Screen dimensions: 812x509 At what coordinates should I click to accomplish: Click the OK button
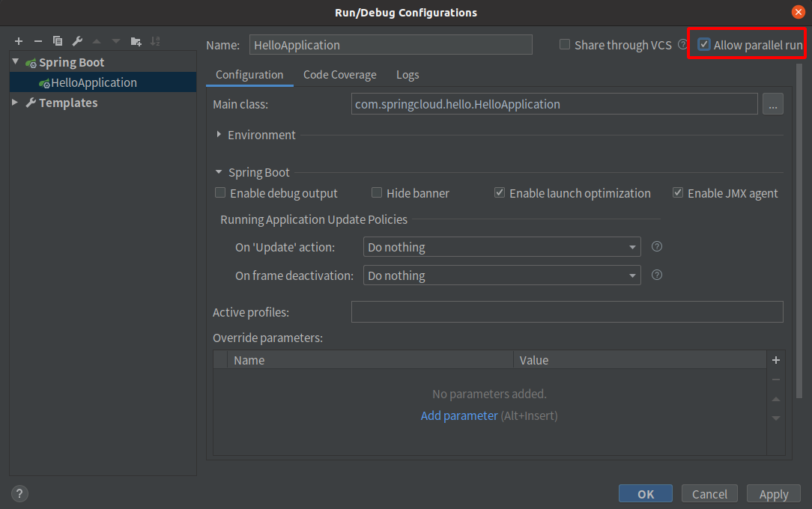(645, 493)
